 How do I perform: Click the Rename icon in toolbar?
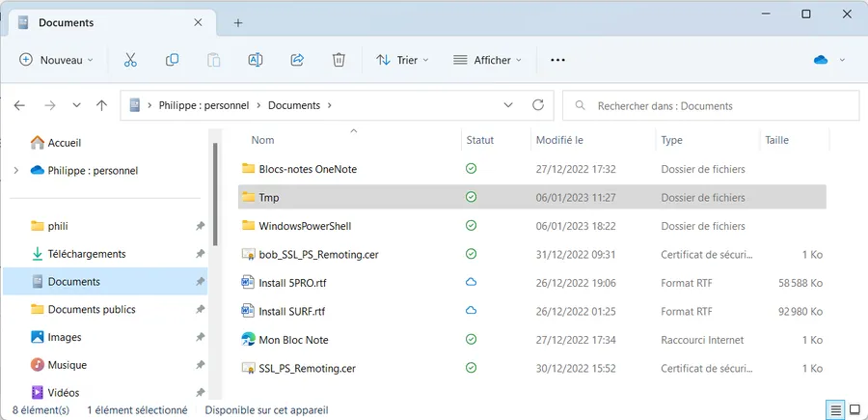tap(256, 60)
